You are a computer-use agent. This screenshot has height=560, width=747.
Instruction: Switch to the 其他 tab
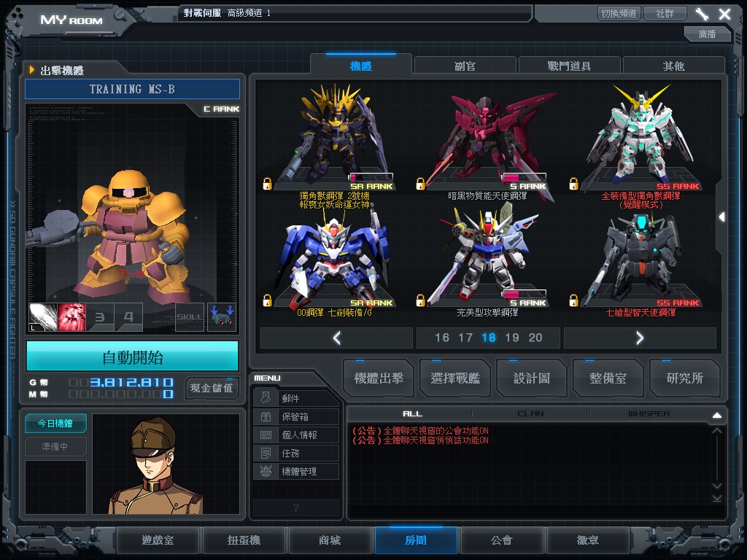673,66
